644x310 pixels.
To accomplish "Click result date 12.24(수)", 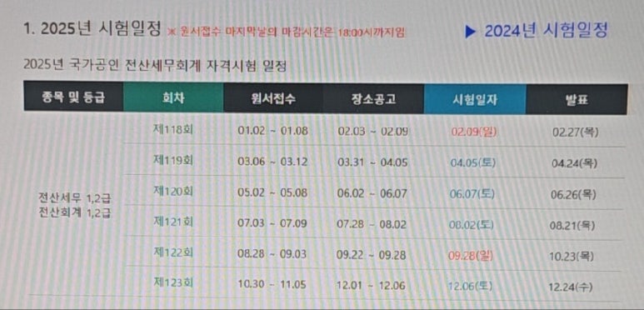I will [x=571, y=287].
